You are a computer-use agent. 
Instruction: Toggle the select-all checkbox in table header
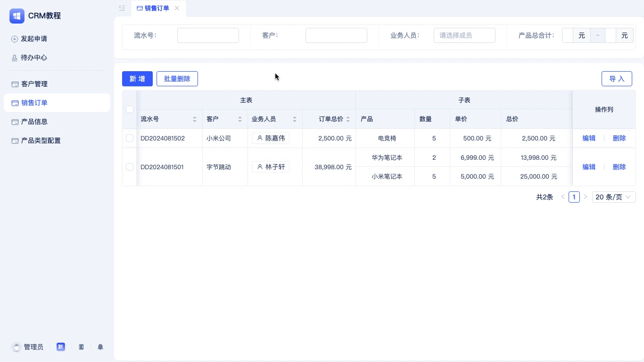130,109
